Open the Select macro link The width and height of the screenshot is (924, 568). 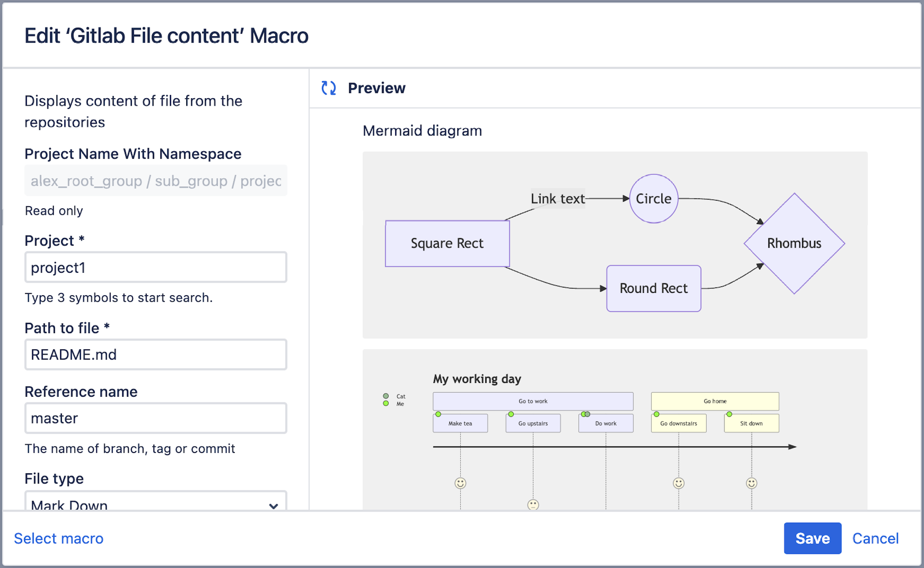[59, 538]
